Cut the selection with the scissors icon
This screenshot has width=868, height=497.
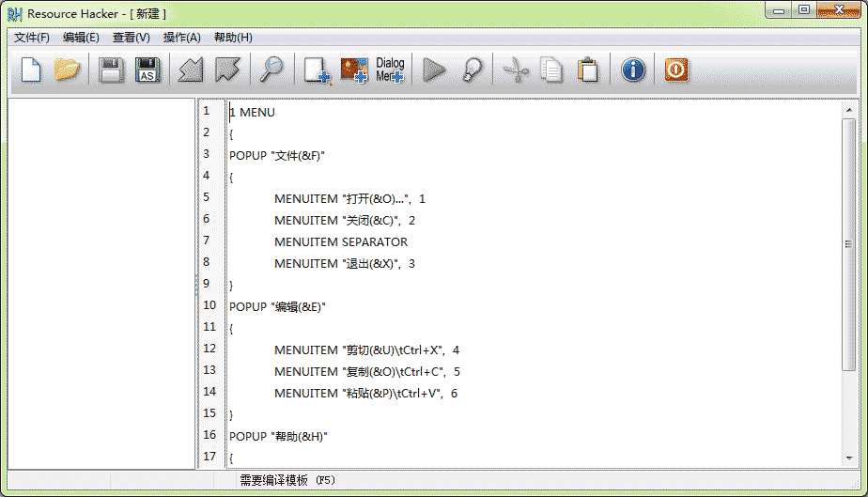point(516,70)
